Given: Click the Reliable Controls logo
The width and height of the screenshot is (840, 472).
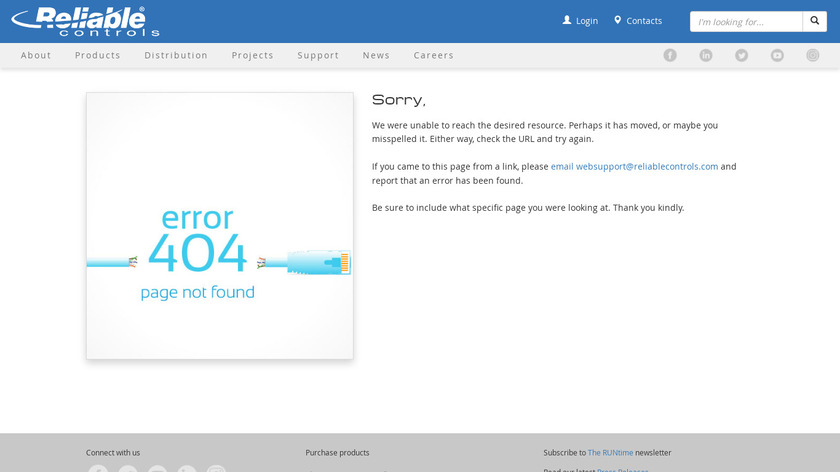Looking at the screenshot, I should coord(85,21).
